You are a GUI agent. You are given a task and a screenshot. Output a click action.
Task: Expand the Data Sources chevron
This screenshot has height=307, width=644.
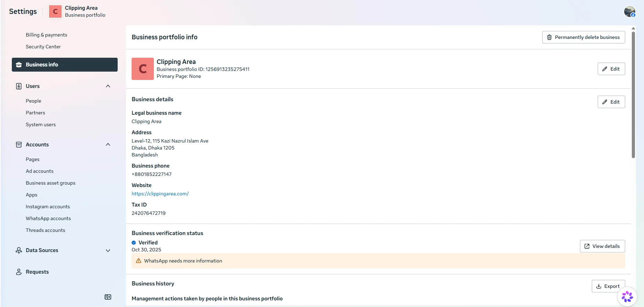pyautogui.click(x=108, y=250)
